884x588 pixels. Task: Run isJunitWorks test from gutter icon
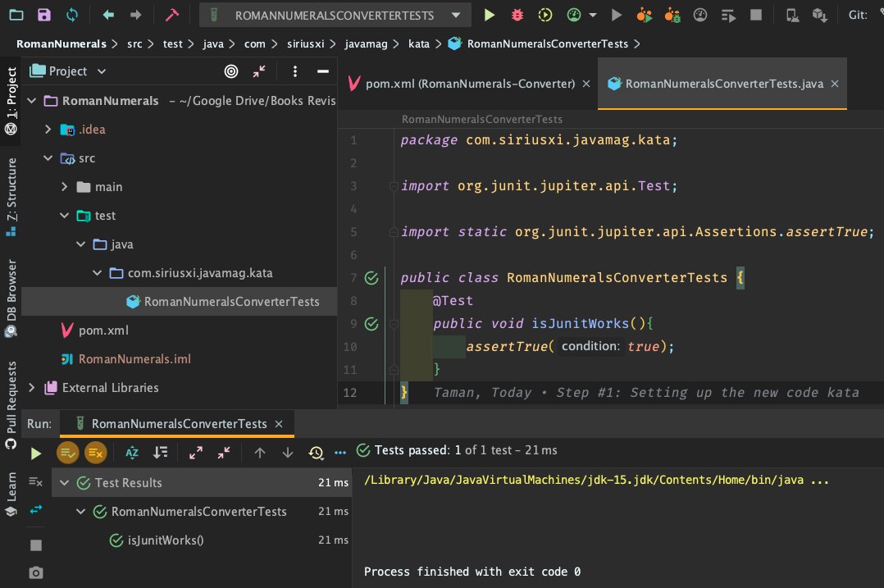(371, 324)
